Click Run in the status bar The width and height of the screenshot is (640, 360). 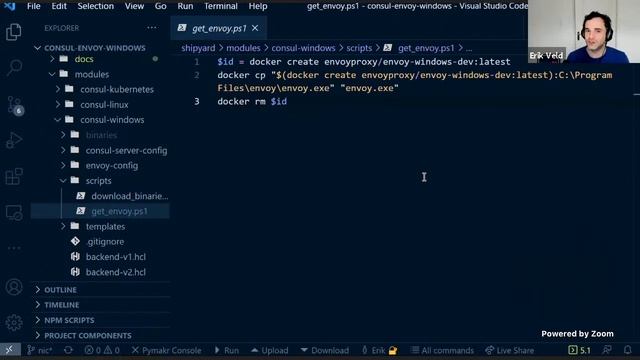pos(227,350)
